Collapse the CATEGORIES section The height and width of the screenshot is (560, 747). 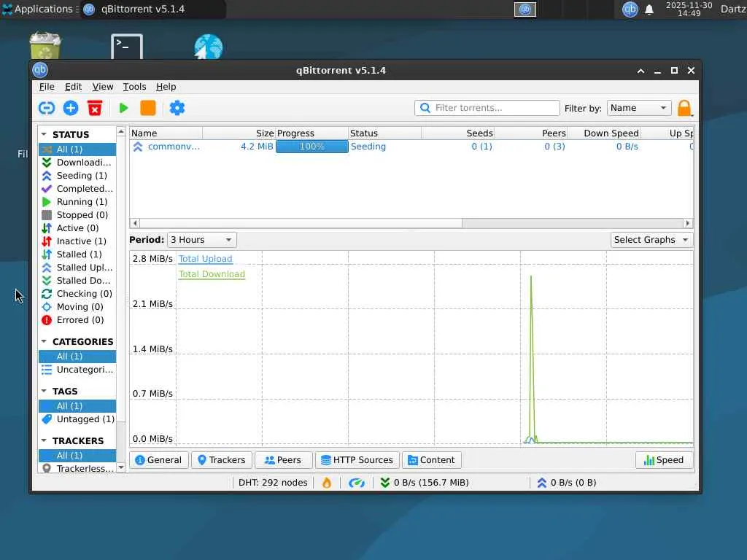click(44, 341)
